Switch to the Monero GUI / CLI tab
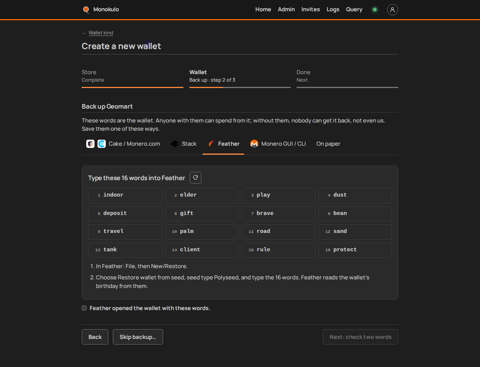Screen dimensions: 480x367 278,144
